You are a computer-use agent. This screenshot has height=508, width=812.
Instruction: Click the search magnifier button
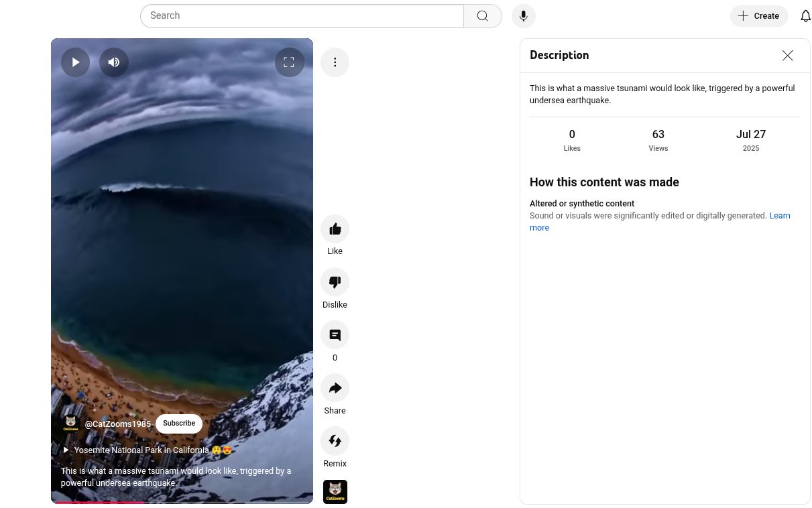pos(483,16)
